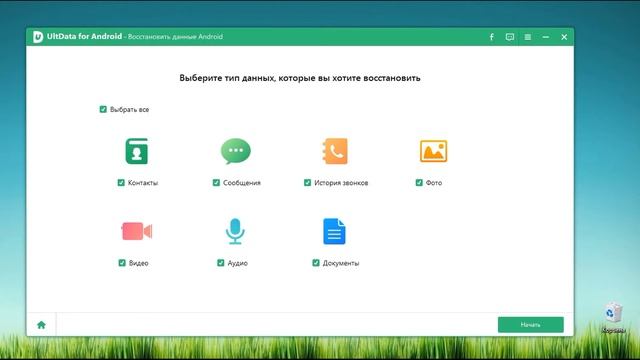Click the Messages speech bubble icon
The height and width of the screenshot is (360, 640).
tap(236, 151)
